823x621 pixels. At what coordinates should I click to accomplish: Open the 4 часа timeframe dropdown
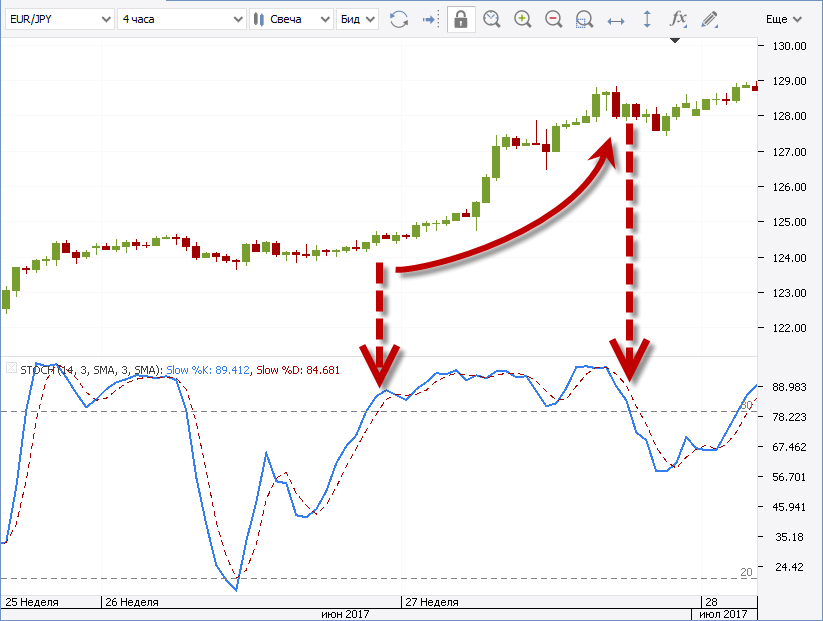[180, 19]
